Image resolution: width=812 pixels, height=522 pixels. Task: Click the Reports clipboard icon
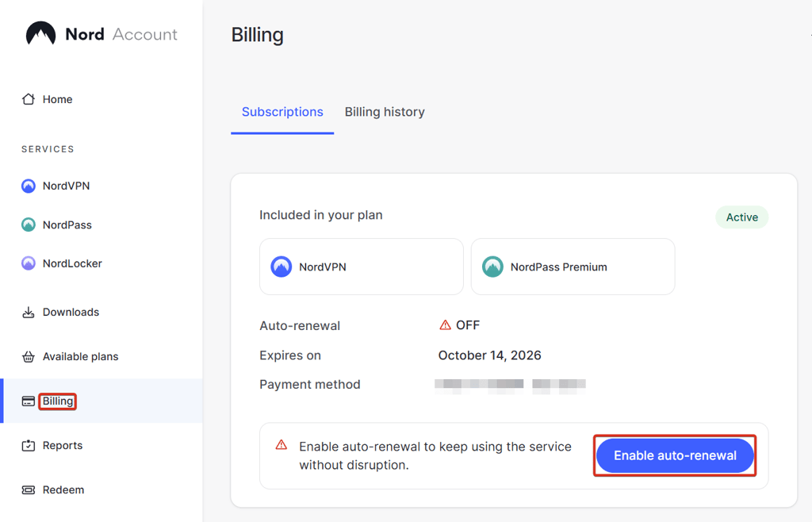tap(29, 445)
